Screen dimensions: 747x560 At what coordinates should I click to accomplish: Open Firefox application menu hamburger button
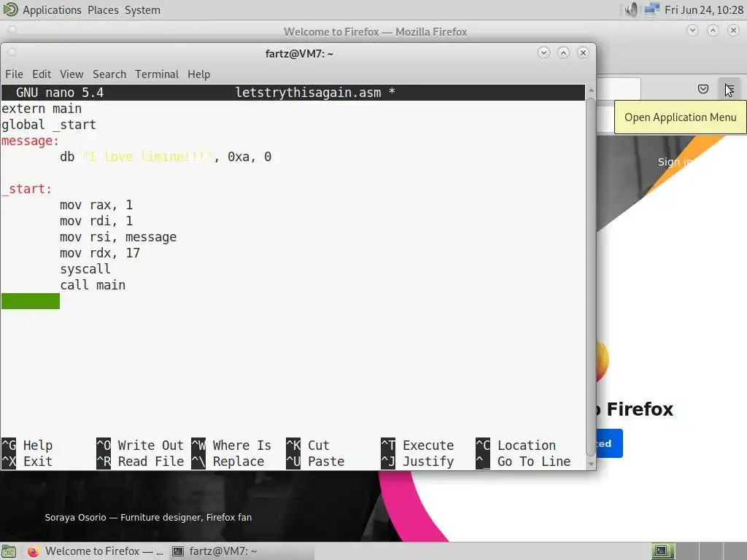(729, 89)
